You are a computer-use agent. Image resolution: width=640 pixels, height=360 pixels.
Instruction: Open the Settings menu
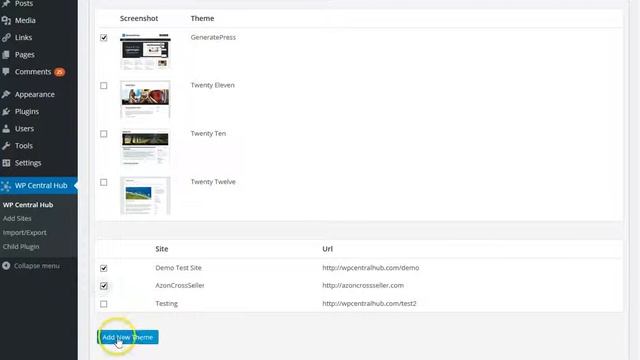(x=28, y=163)
